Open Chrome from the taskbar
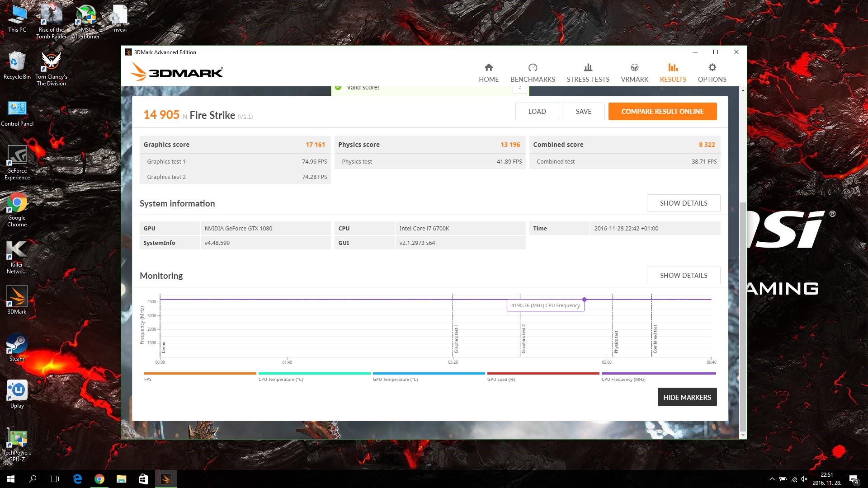 [x=99, y=479]
